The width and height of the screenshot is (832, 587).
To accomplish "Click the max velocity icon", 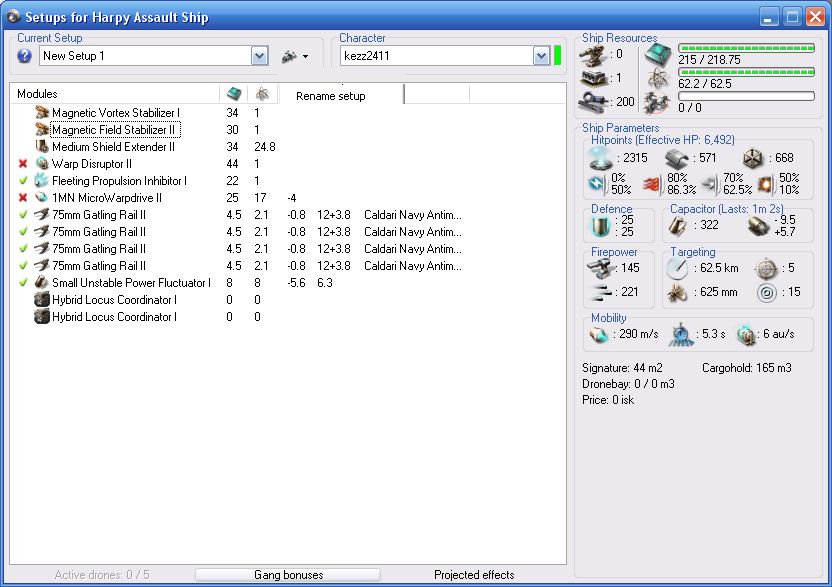I will pyautogui.click(x=599, y=334).
